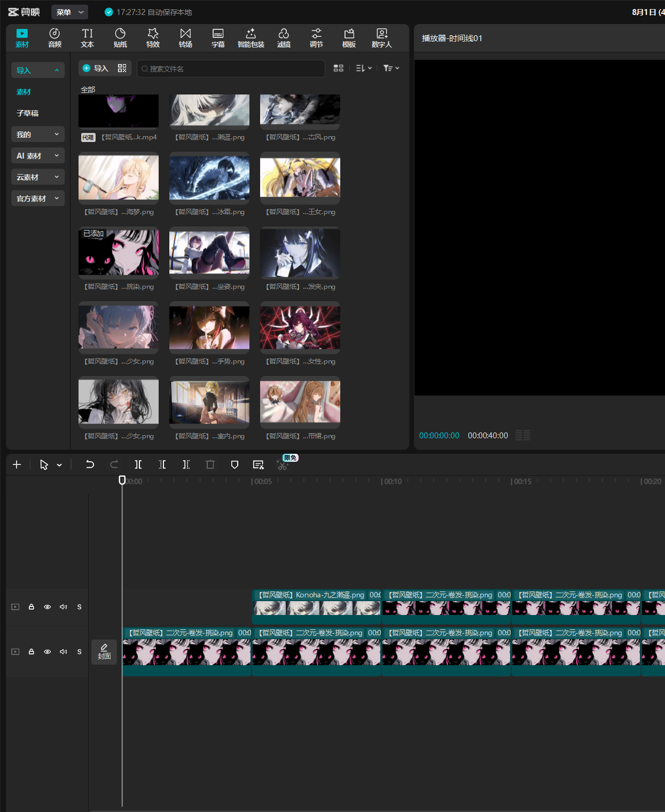Open the 特效 (effects) panel
The height and width of the screenshot is (812, 665).
[153, 38]
